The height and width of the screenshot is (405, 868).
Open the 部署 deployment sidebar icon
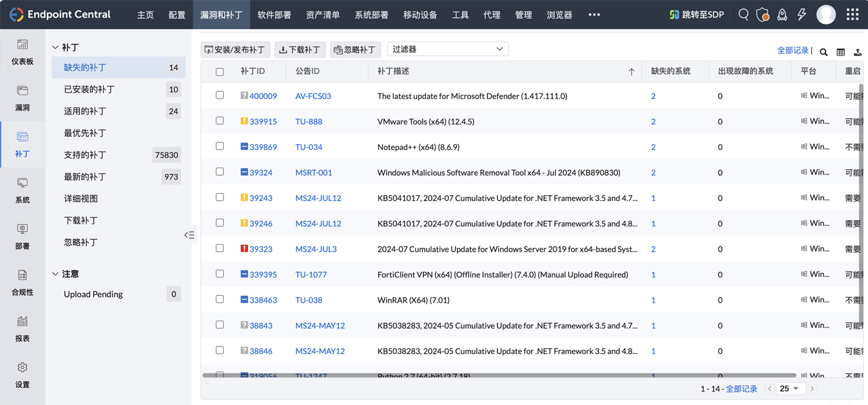pyautogui.click(x=23, y=229)
